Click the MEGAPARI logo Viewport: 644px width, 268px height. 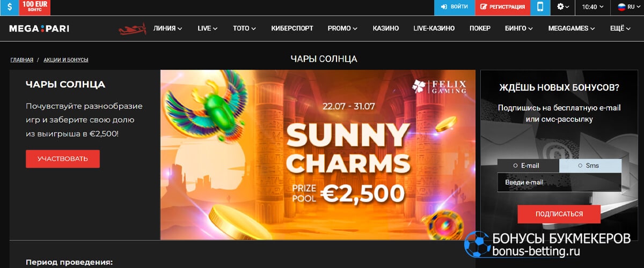coord(39,28)
